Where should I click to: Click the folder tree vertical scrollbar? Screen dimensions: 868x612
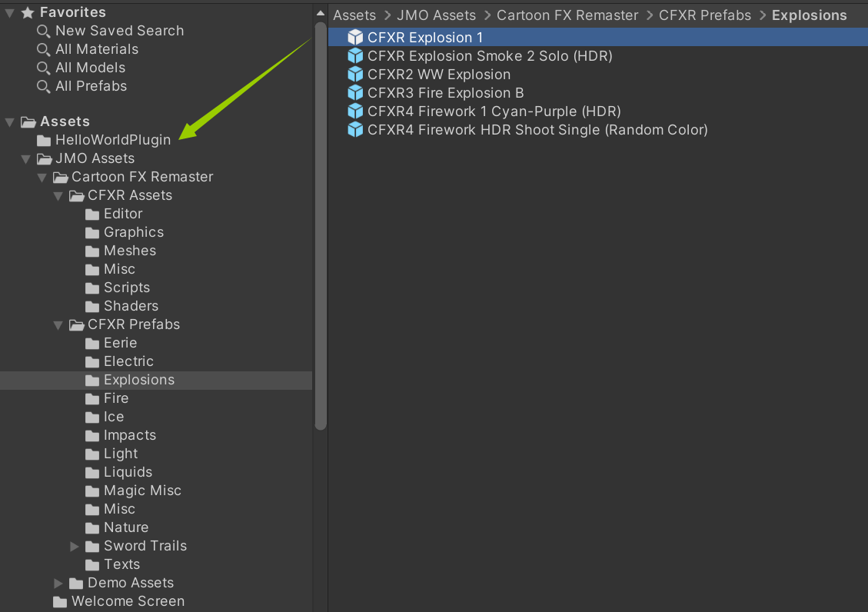[x=321, y=226]
